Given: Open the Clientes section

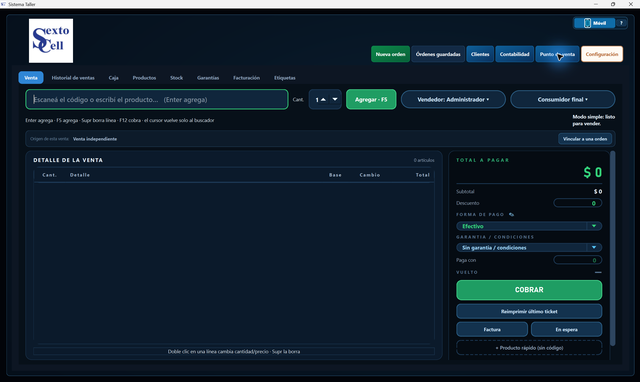Looking at the screenshot, I should 480,54.
